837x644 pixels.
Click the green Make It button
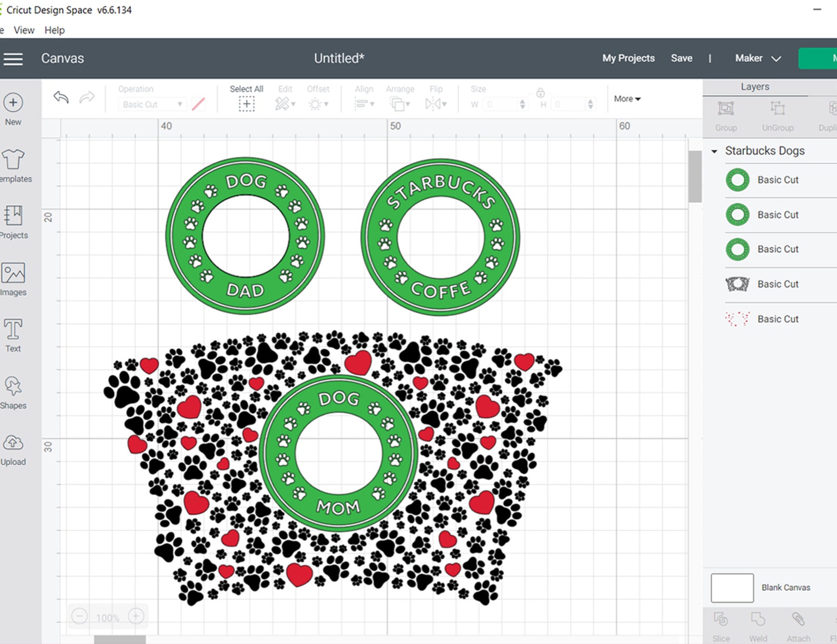click(x=817, y=58)
